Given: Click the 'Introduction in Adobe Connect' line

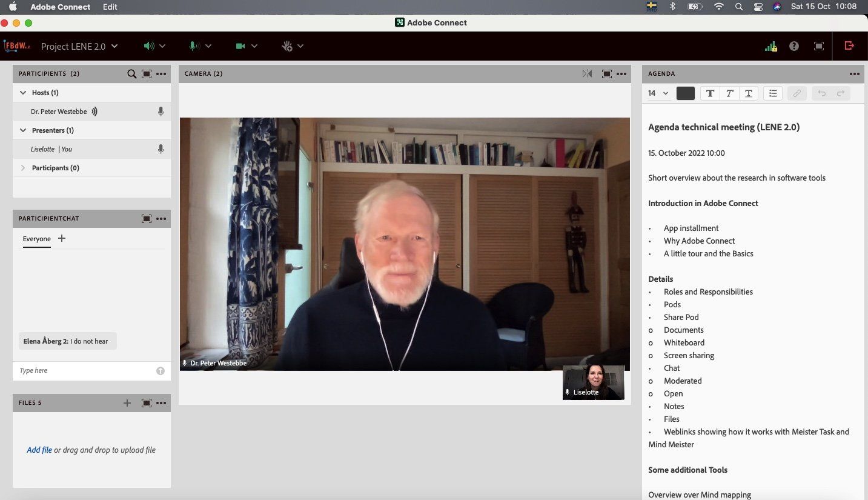Looking at the screenshot, I should click(703, 203).
